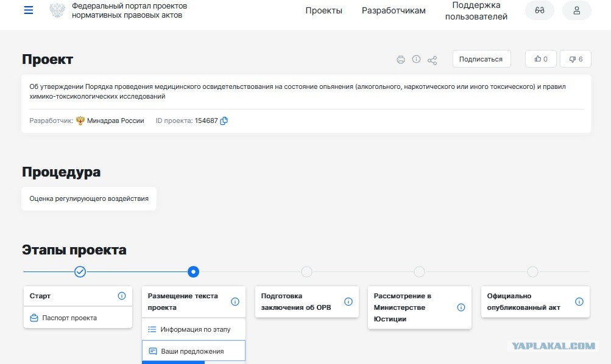Click the Старт stage card title

click(x=40, y=296)
